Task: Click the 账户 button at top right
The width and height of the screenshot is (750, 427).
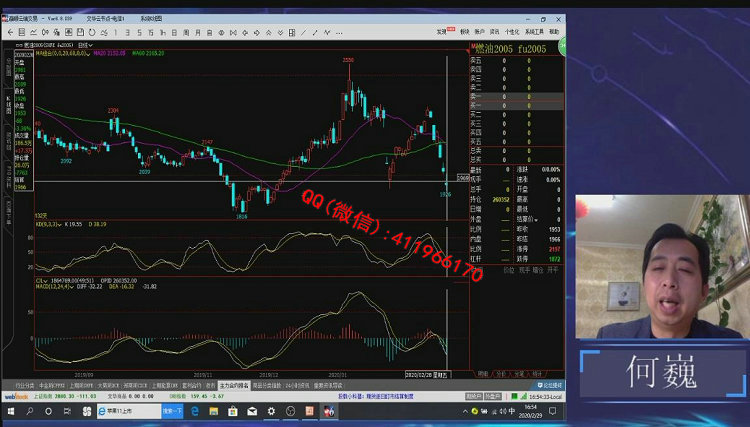Action: tap(480, 32)
